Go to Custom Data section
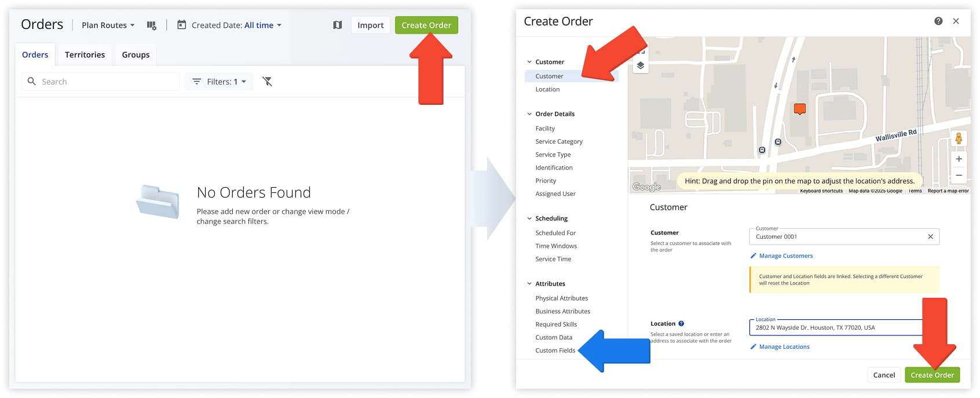The image size is (980, 398). 554,337
